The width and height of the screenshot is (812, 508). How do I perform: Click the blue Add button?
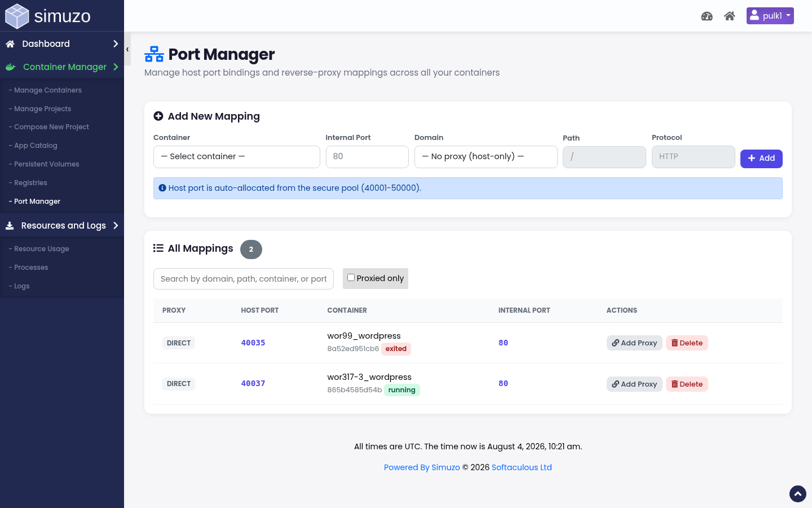coord(761,159)
